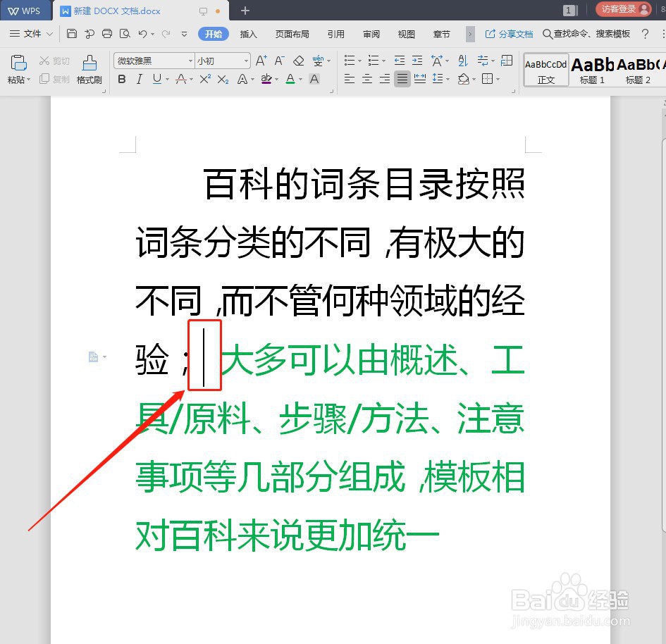
Task: Open the font size dropdown
Action: coord(245,60)
